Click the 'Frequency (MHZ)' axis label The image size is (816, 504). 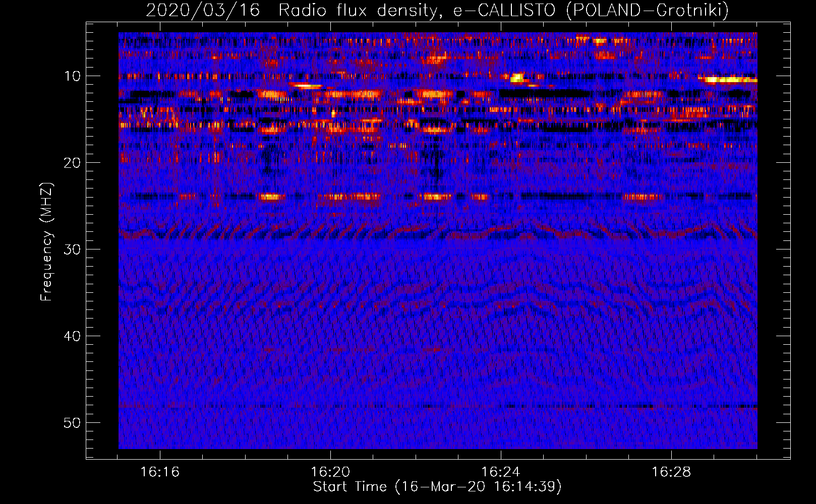pos(46,242)
